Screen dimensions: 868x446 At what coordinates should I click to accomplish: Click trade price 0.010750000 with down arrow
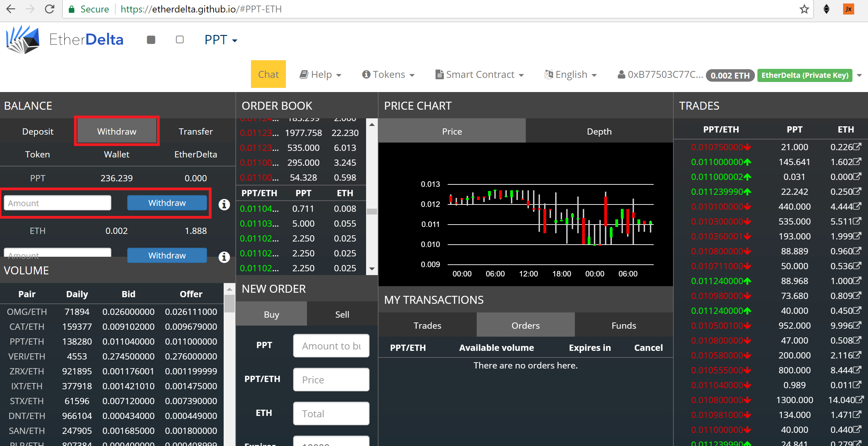tap(721, 147)
